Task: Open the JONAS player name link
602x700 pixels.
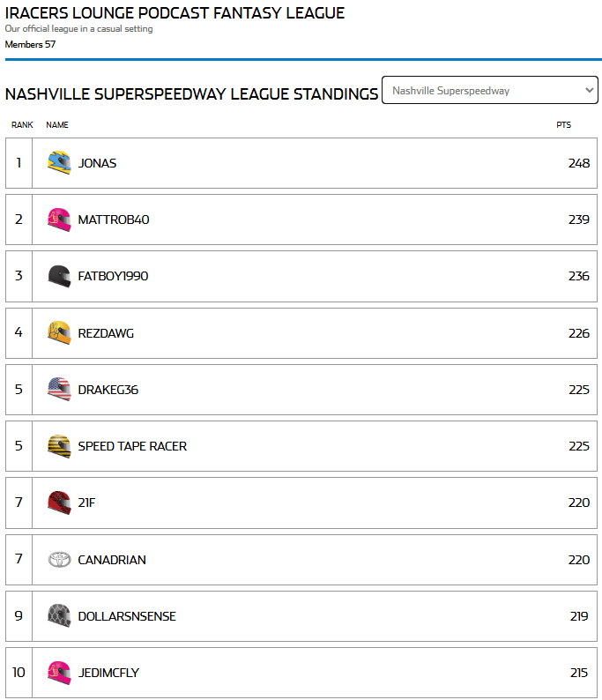Action: pyautogui.click(x=97, y=163)
